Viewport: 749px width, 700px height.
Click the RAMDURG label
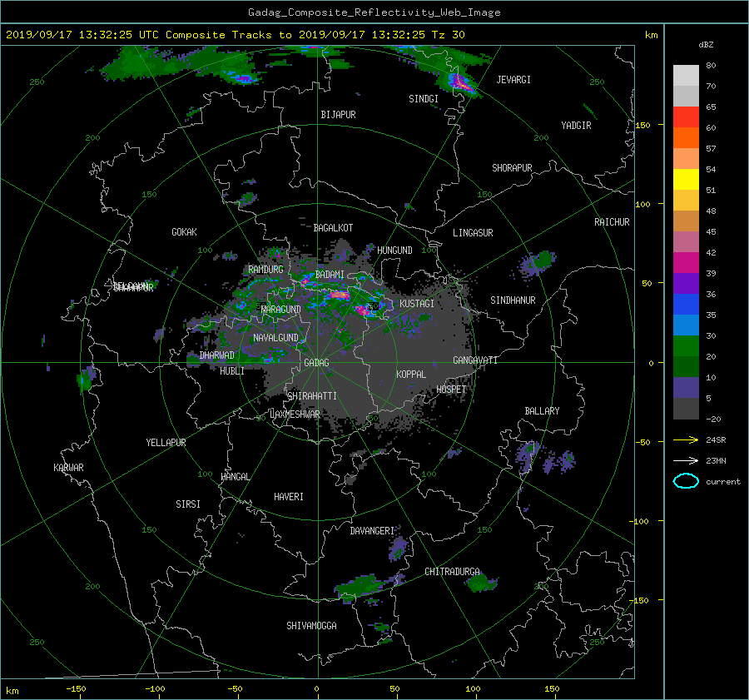(x=265, y=270)
